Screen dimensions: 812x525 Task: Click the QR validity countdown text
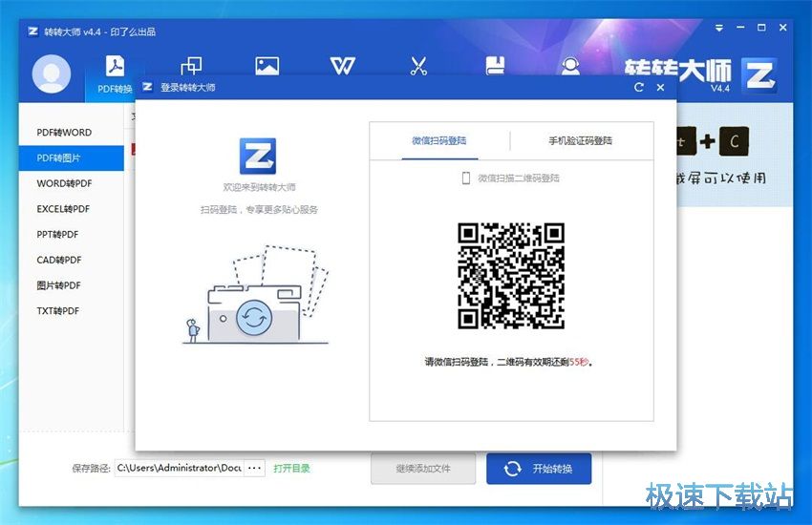click(x=508, y=362)
